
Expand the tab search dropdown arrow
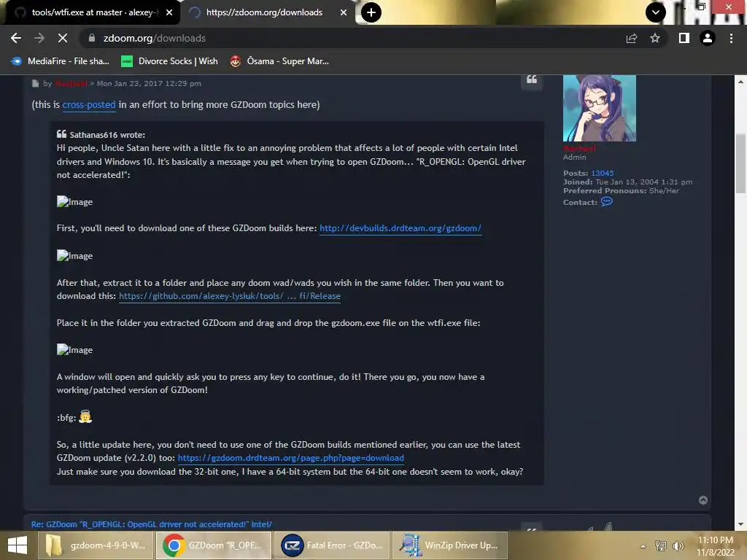tap(656, 12)
